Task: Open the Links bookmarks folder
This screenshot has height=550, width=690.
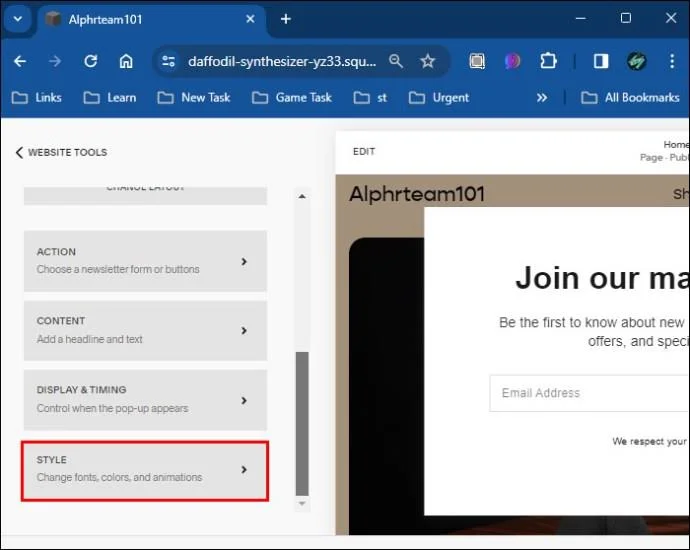Action: tap(37, 98)
